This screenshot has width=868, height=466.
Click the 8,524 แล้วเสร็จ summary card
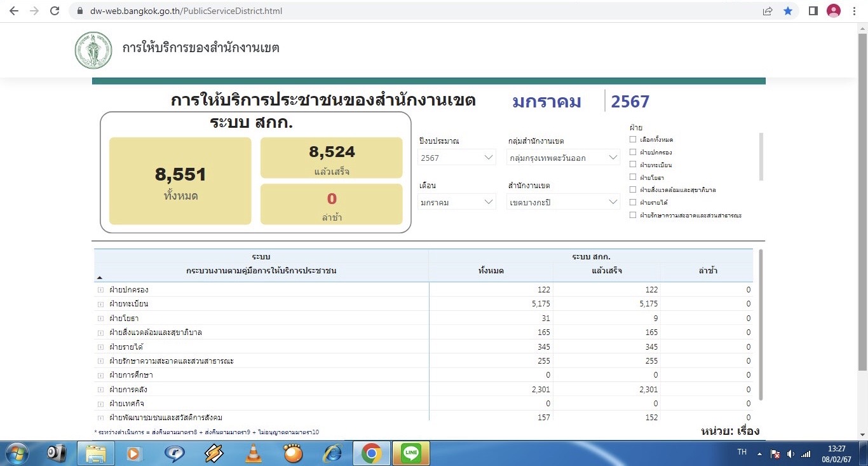[331, 158]
